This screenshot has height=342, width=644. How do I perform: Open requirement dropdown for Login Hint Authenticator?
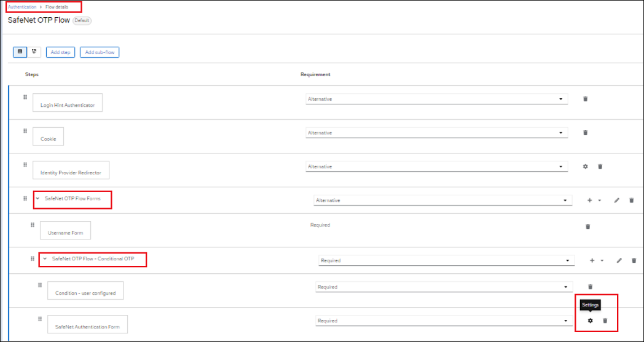[x=436, y=99]
